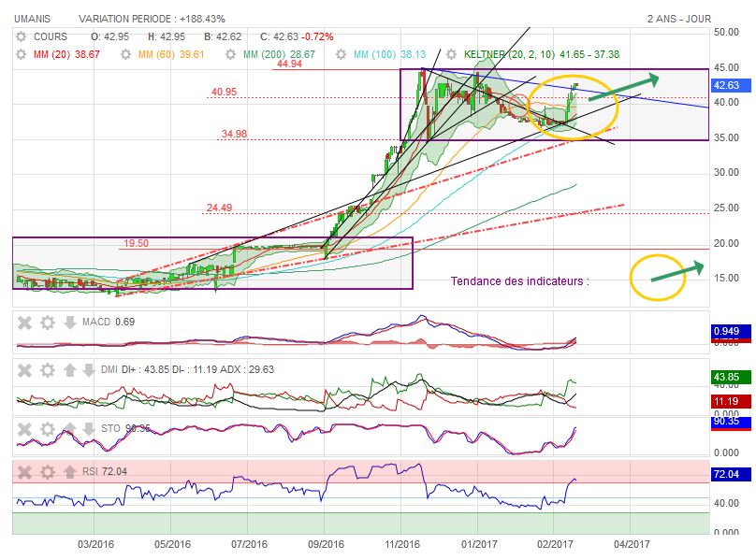The height and width of the screenshot is (560, 756).
Task: Remove the RSI indicator panel
Action: 24,472
